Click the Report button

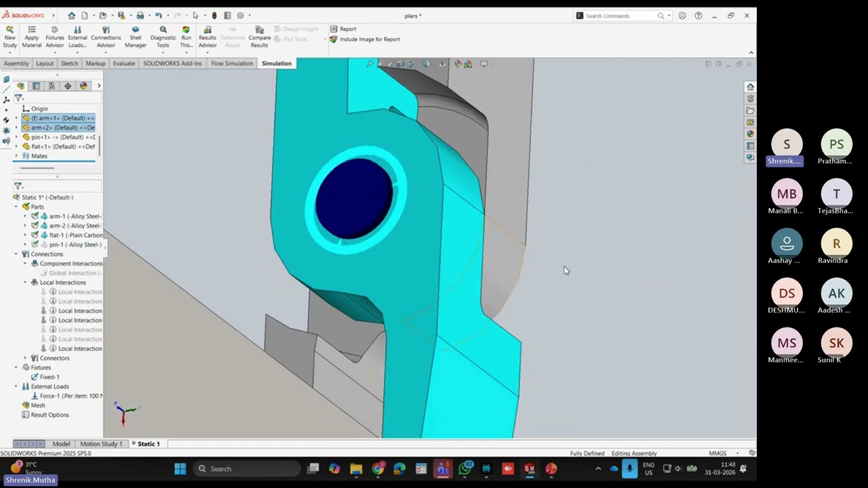(x=343, y=29)
